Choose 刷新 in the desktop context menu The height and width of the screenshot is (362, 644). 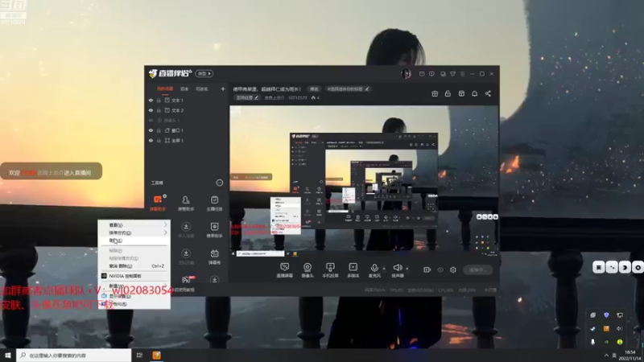pos(134,241)
